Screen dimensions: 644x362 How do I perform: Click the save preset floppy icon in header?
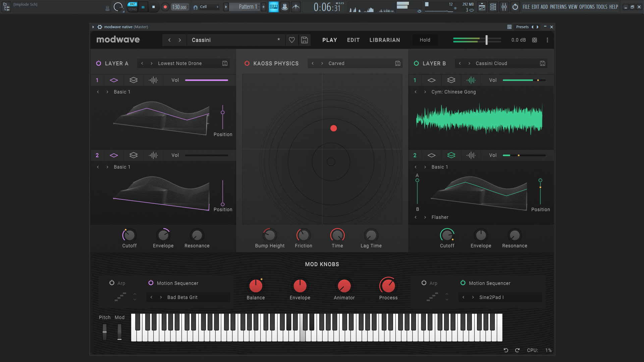[304, 40]
